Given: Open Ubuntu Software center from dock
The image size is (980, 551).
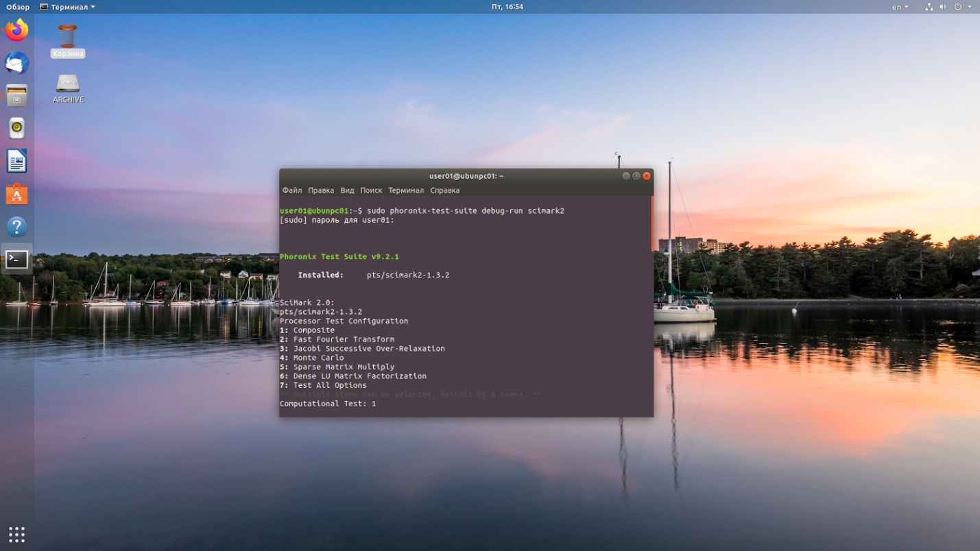Looking at the screenshot, I should (x=16, y=194).
